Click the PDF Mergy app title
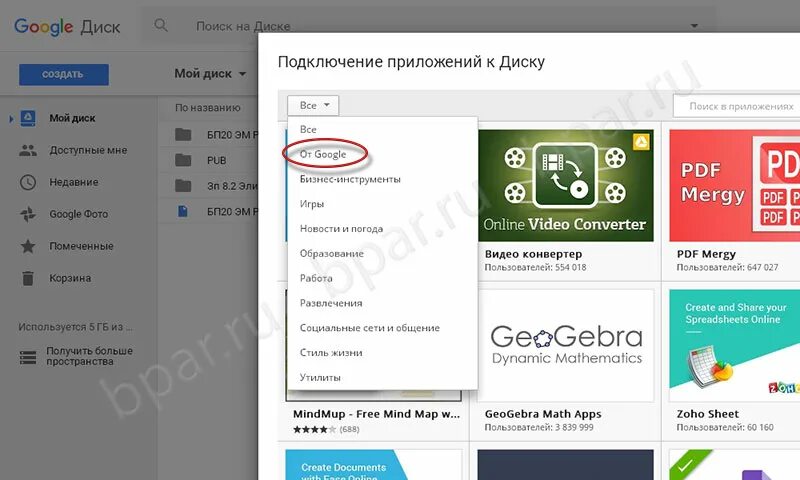The width and height of the screenshot is (800, 480). pyautogui.click(x=706, y=254)
